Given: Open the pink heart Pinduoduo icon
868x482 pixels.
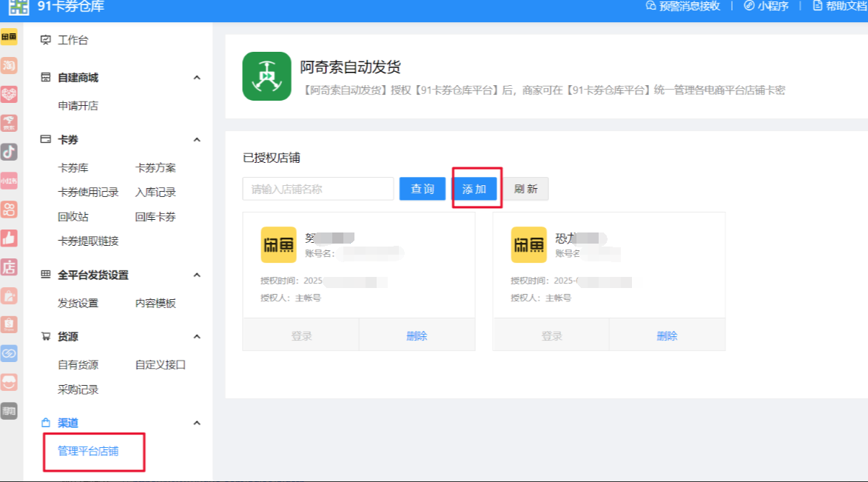Looking at the screenshot, I should coord(9,94).
